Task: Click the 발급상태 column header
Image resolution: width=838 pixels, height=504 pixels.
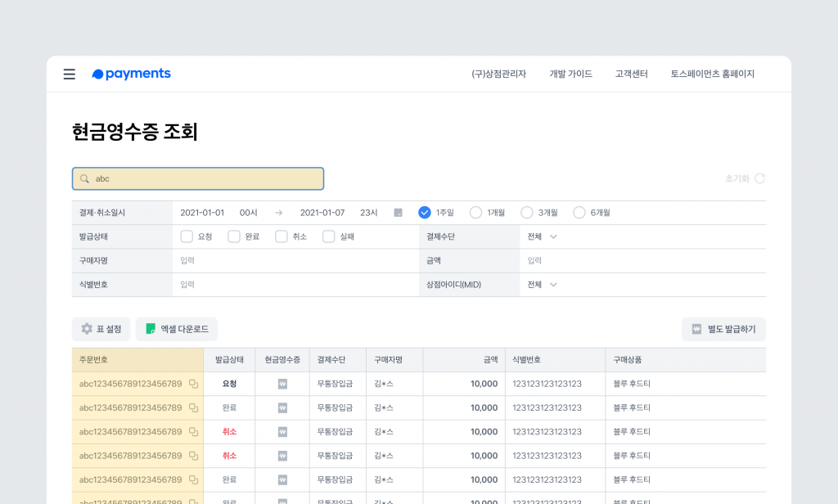Action: coord(229,360)
